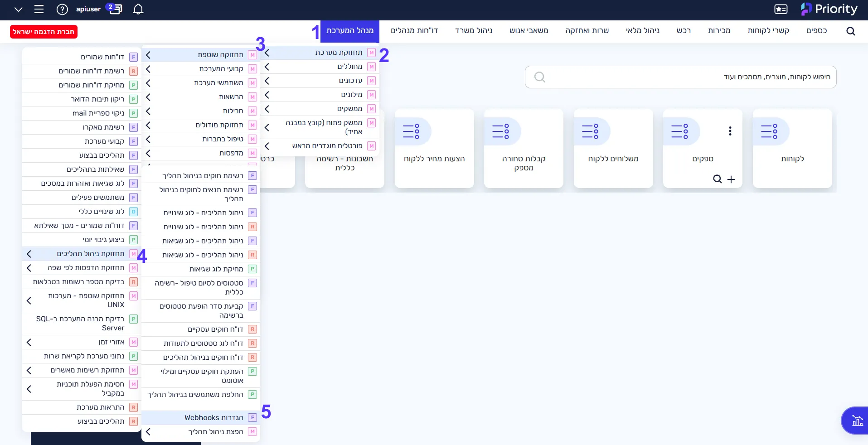
Task: Click the P icon beside ביצוע גיבוי יומי
Action: [133, 240]
